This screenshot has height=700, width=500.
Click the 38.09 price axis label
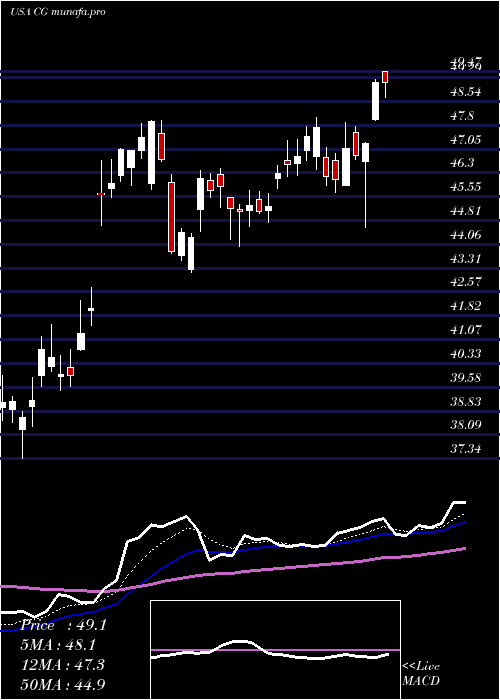pyautogui.click(x=466, y=425)
